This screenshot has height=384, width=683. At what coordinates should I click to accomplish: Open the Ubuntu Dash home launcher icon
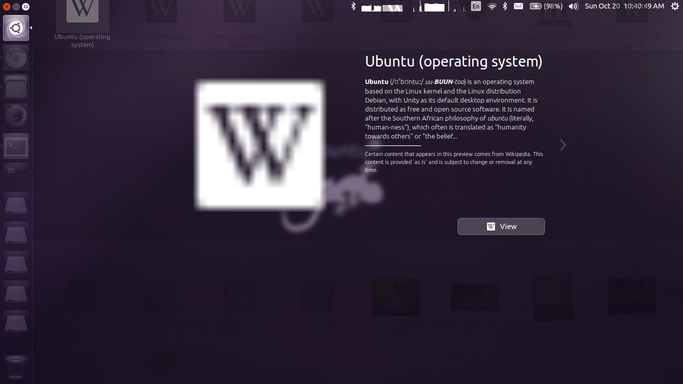click(x=16, y=28)
